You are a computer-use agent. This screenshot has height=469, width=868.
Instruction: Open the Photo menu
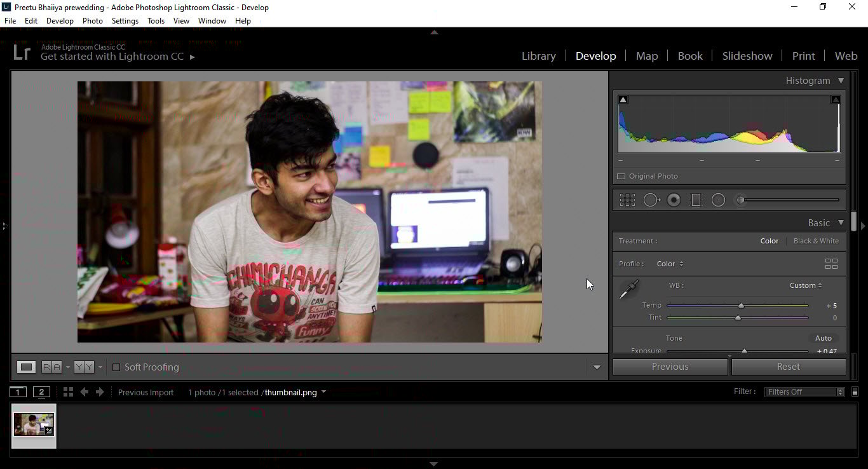tap(93, 21)
